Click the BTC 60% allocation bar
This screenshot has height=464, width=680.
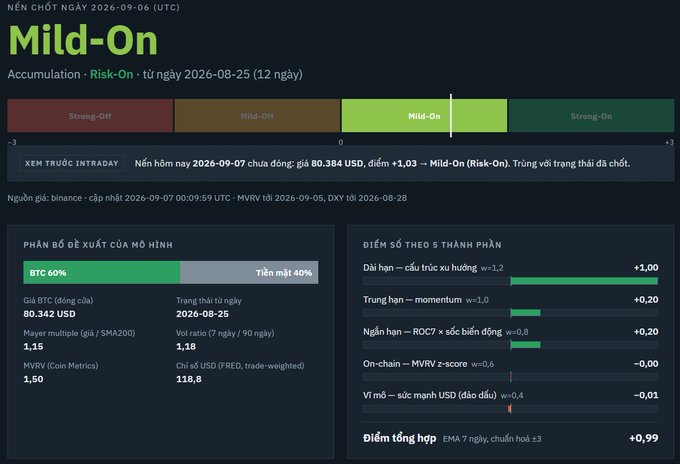click(102, 272)
